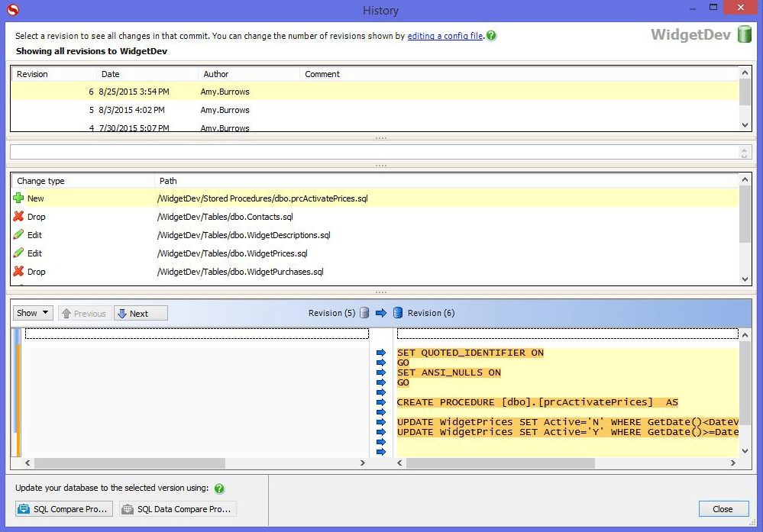Launch SQL Compare Pro

point(64,508)
